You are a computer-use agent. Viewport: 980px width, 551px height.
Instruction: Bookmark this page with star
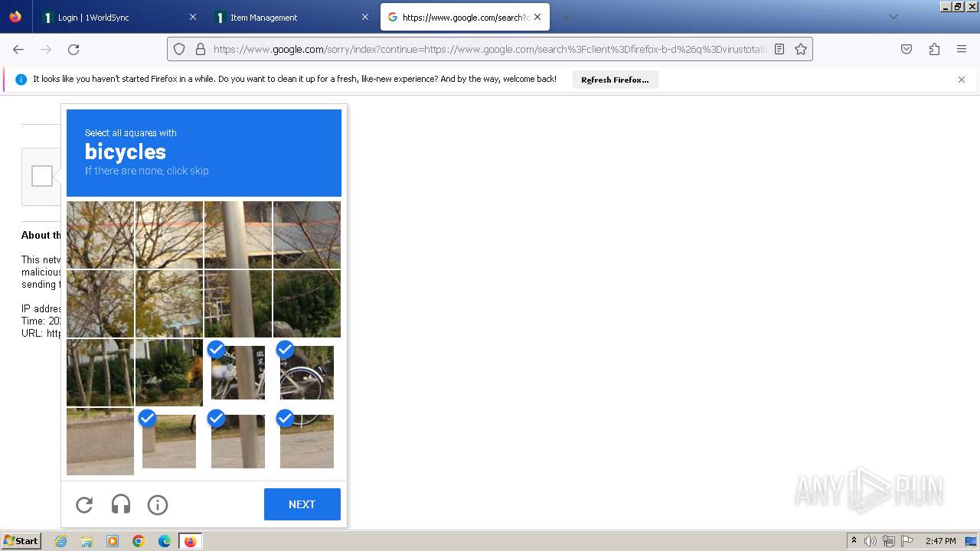click(801, 49)
